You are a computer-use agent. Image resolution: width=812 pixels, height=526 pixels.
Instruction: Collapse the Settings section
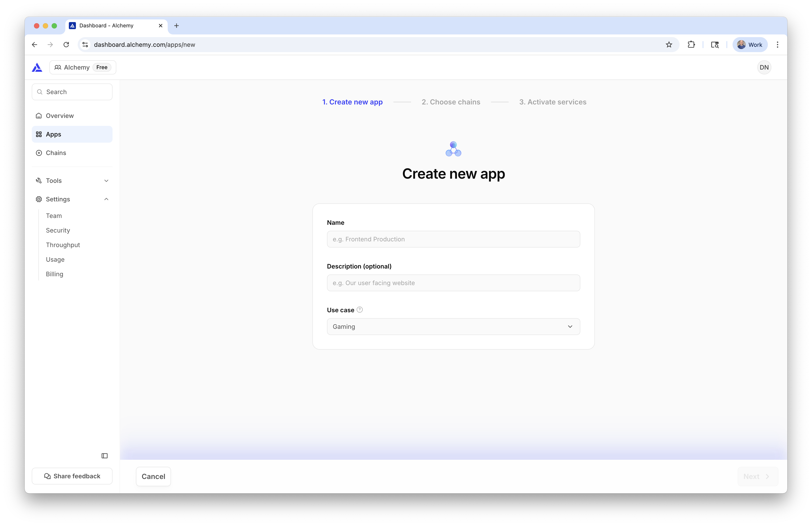[x=72, y=199]
